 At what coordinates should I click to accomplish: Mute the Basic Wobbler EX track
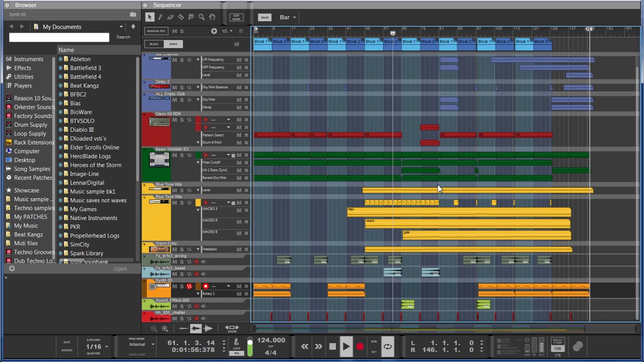(175, 155)
